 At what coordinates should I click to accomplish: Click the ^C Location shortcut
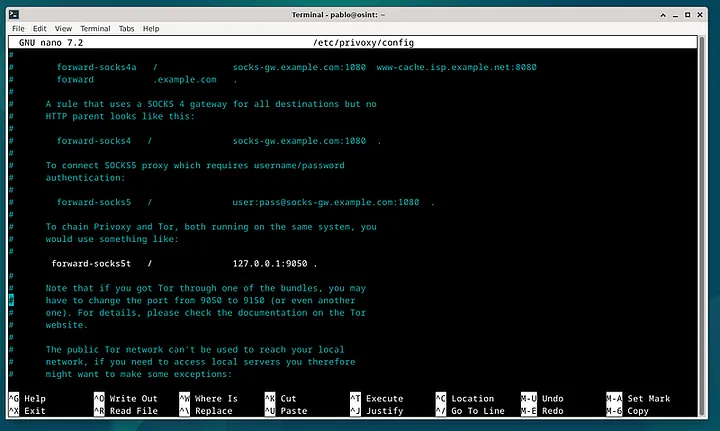(x=464, y=398)
